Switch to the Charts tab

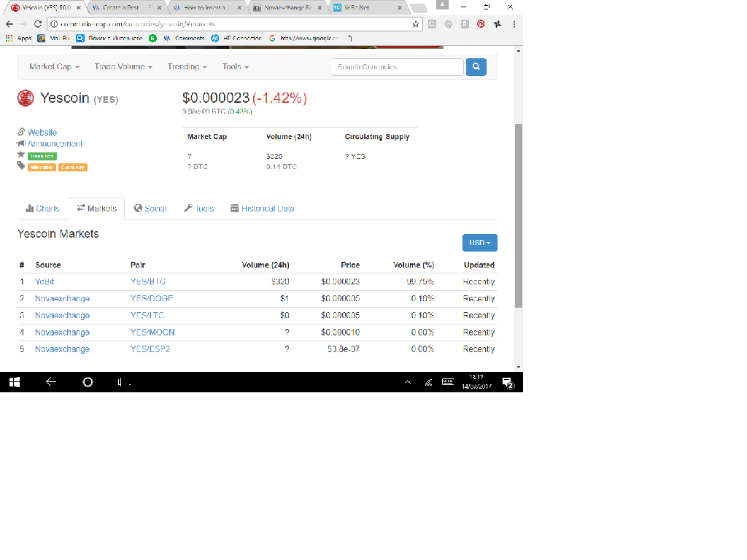(x=43, y=209)
